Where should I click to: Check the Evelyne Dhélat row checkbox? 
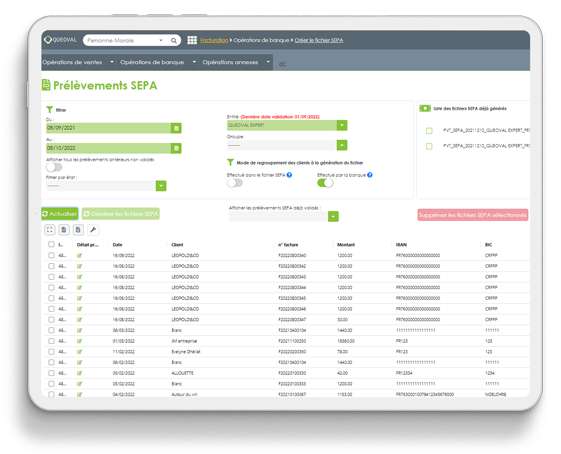[51, 352]
